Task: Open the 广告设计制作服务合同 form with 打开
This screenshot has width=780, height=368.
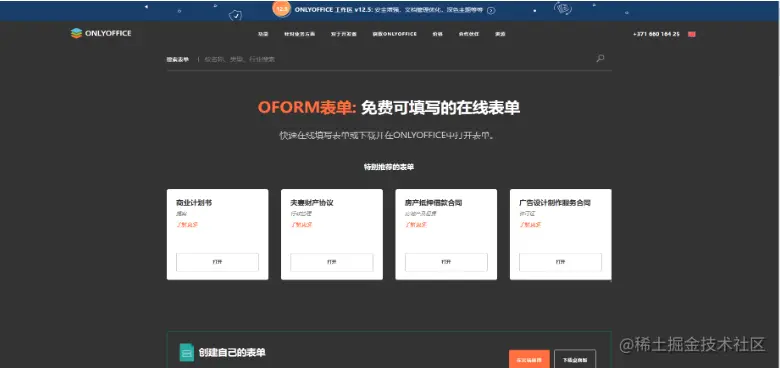Action: (x=561, y=262)
